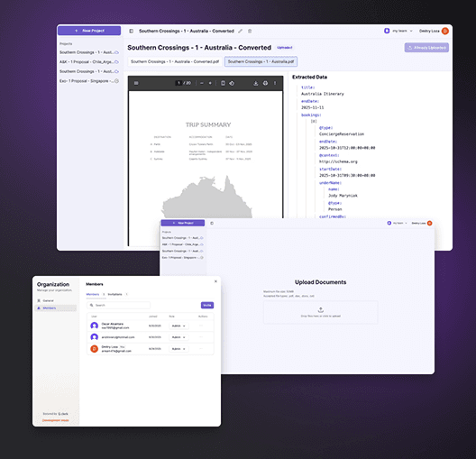Click PDF rotate icon

point(232,83)
